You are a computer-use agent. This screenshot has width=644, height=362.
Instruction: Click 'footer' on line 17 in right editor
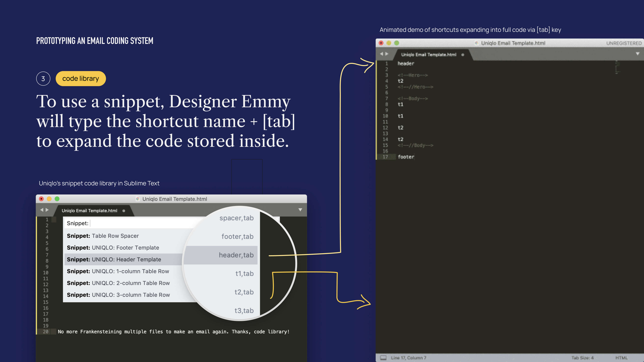406,157
